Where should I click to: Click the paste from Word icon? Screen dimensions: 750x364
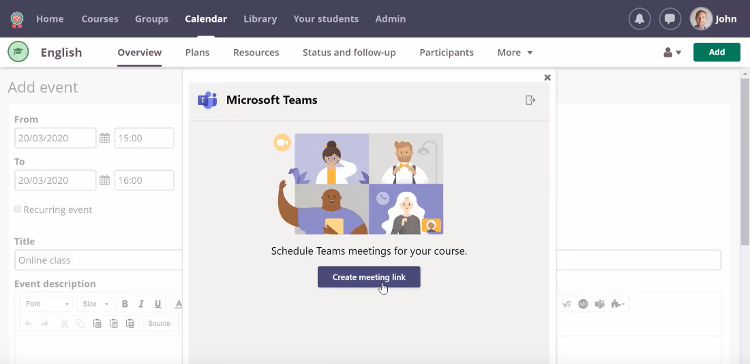click(x=130, y=324)
